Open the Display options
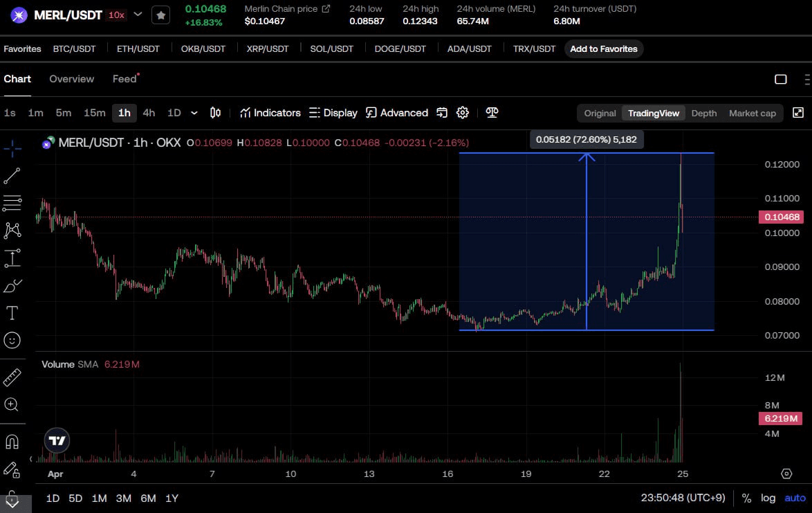812x513 pixels. click(333, 113)
